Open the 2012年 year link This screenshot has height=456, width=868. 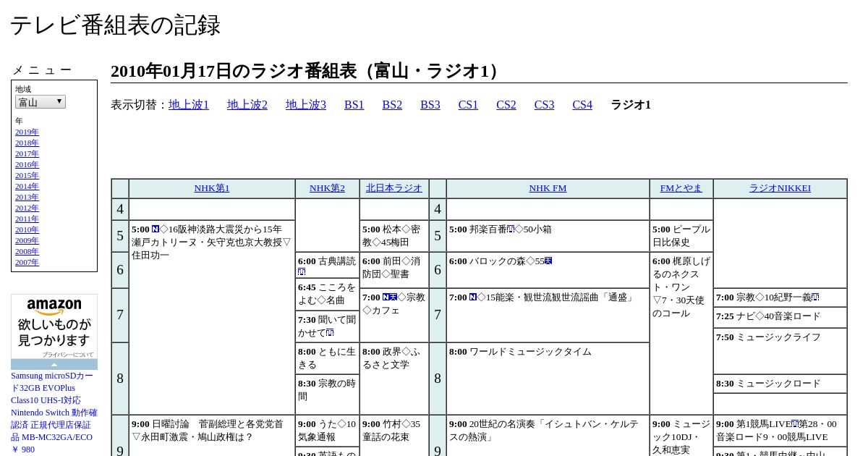27,208
